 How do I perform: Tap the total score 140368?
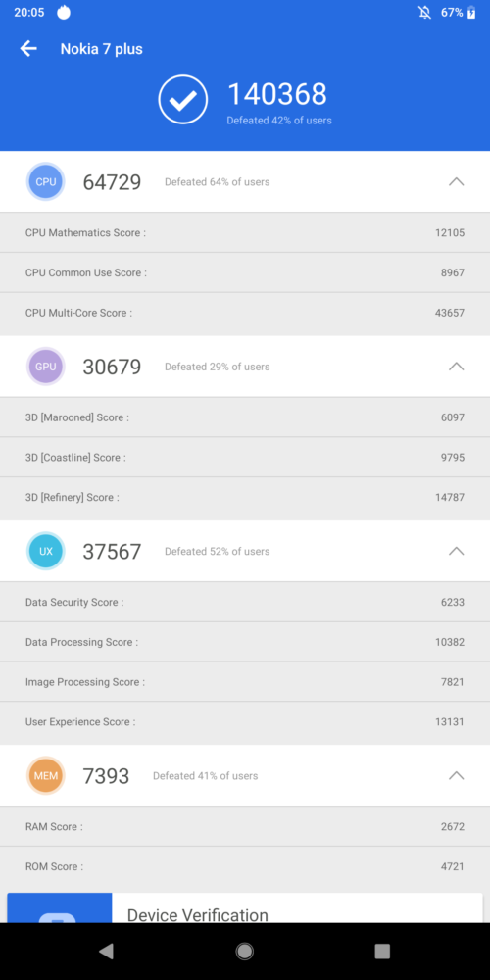pos(277,94)
